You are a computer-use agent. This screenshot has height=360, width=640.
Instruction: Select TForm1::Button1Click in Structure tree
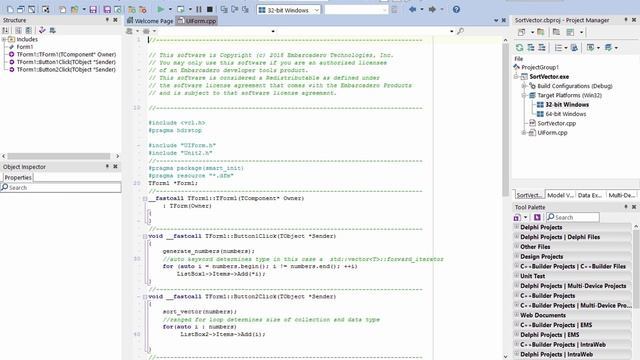[x=66, y=62]
